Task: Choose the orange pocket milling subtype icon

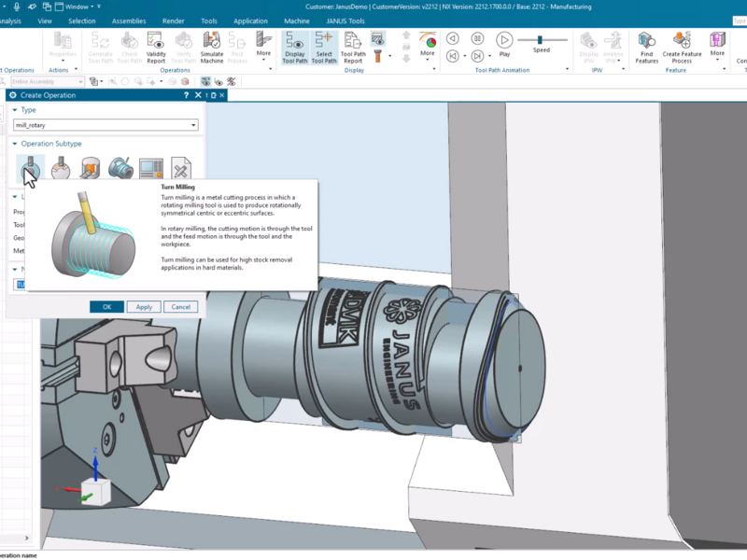Action: (x=91, y=168)
